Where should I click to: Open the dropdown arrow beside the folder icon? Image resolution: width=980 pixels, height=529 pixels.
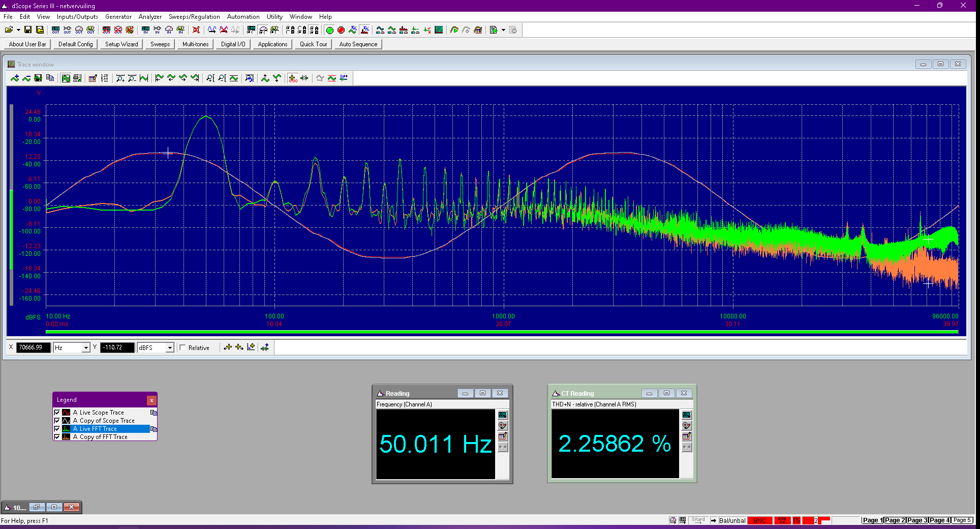(x=18, y=30)
